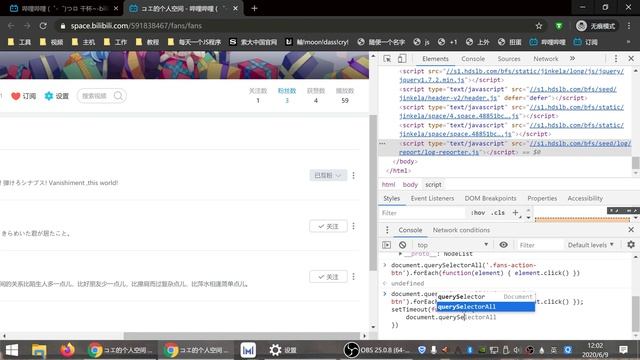
Task: Open more options beside 已互粉
Action: point(353,176)
